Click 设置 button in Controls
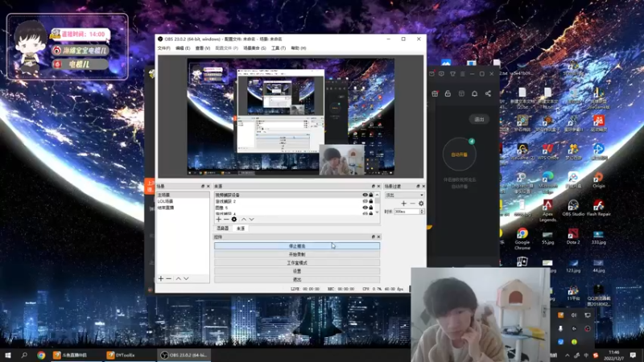The image size is (644, 362). tap(297, 271)
